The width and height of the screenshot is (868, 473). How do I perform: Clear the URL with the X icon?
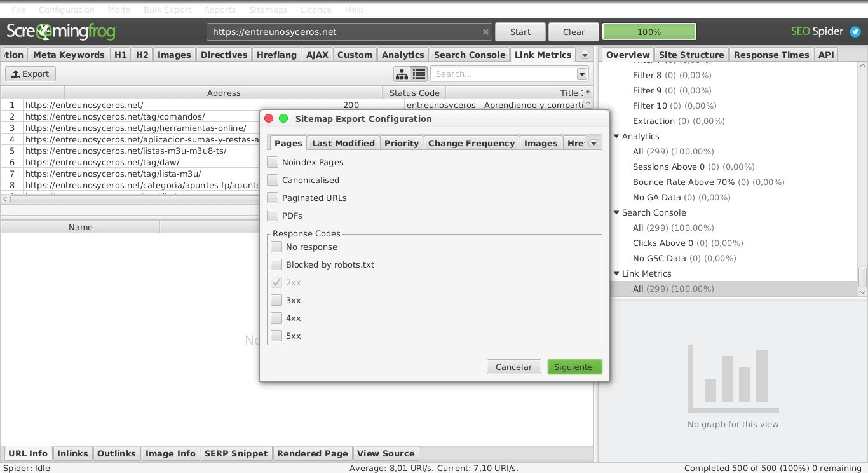coord(486,32)
